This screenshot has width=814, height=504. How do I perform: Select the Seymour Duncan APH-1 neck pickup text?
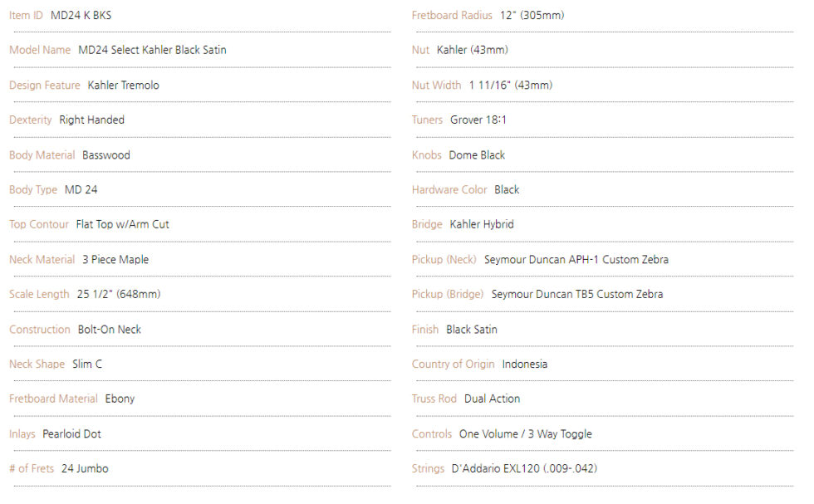[x=576, y=260]
